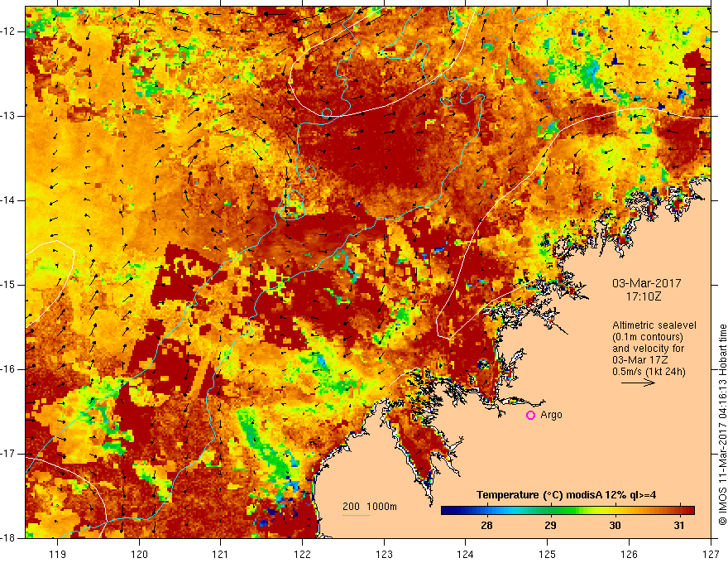Click the '03-Mar 17Z' text line
The width and height of the screenshot is (728, 563).
coord(639,360)
